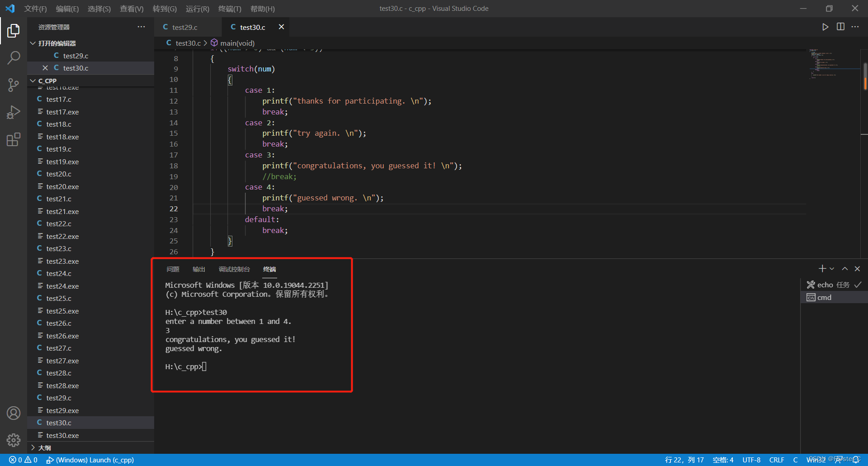868x466 pixels.
Task: Click the warnings count in status bar
Action: (31, 460)
